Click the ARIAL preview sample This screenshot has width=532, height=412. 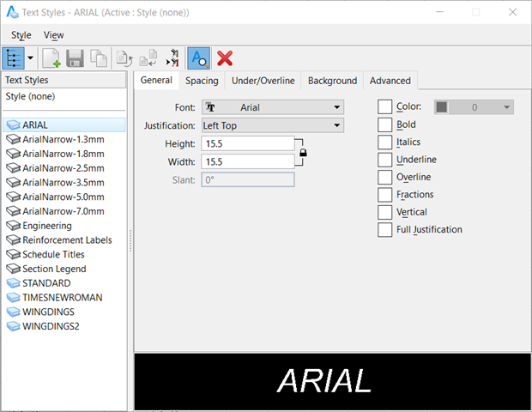[x=324, y=381]
